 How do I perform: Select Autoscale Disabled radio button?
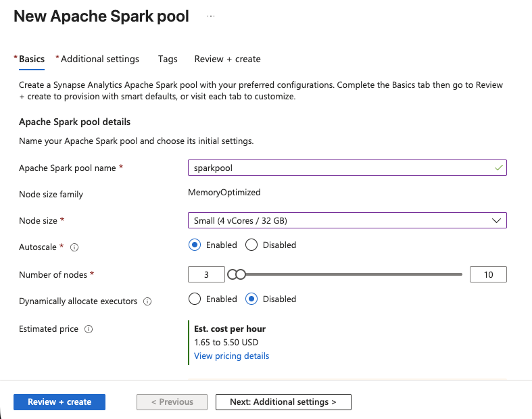tap(251, 245)
